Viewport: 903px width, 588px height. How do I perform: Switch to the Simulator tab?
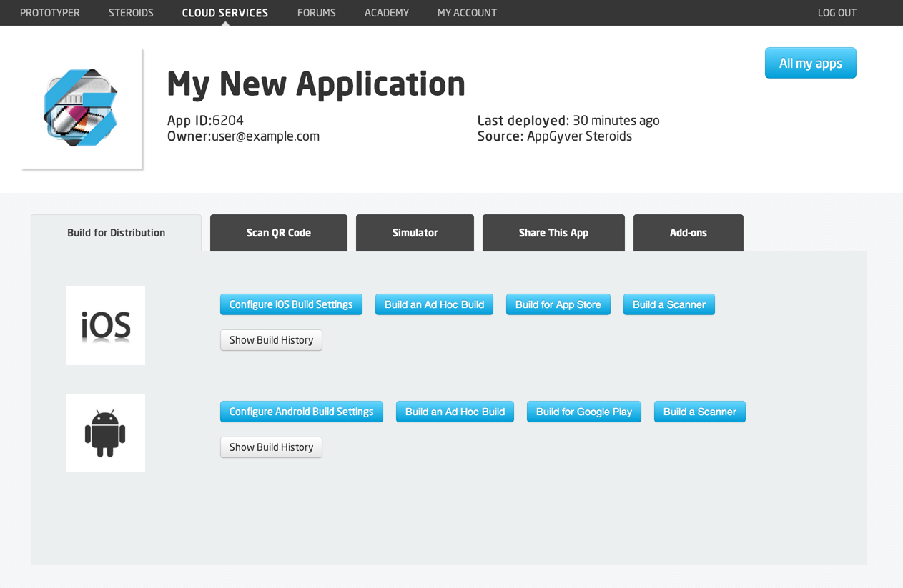point(415,233)
